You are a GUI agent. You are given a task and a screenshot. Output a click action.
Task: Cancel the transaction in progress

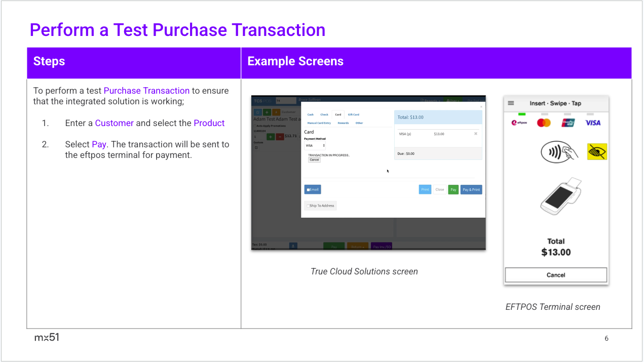click(x=314, y=160)
